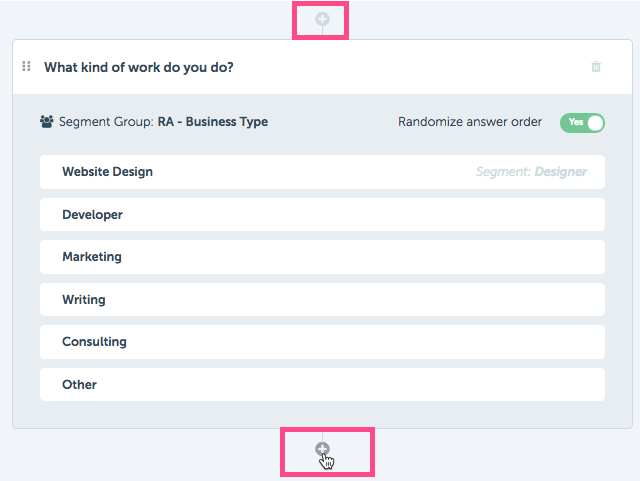Select the Website Design answer row
Viewport: 640px width, 481px height.
click(322, 172)
